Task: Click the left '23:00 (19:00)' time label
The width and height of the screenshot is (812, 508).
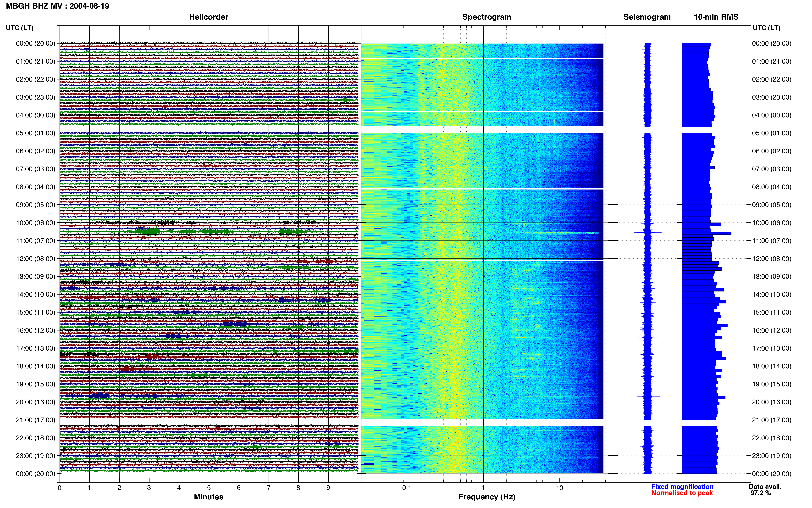Action: (36, 456)
